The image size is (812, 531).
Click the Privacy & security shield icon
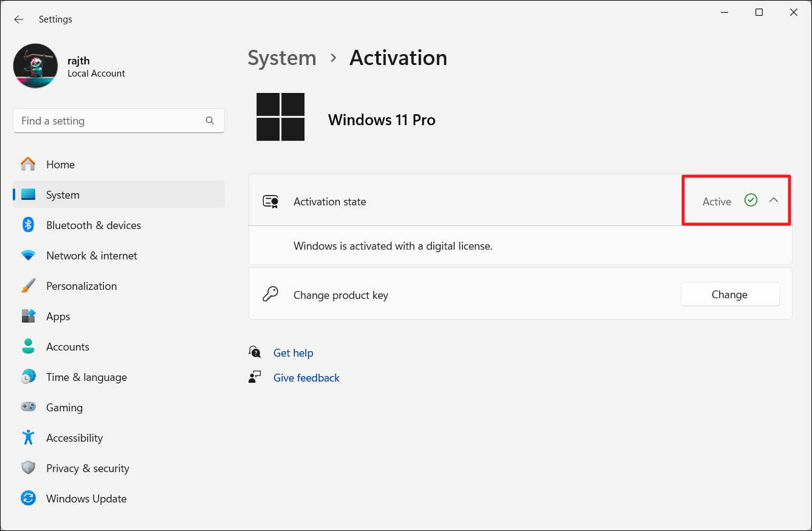pos(28,468)
